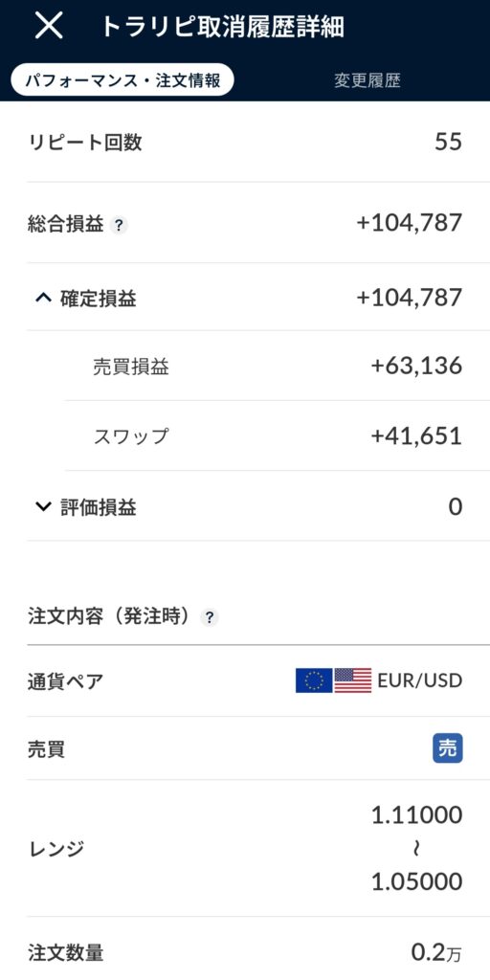The height and width of the screenshot is (980, 490).
Task: Tap the blue 売 sell badge
Action: coord(448,748)
